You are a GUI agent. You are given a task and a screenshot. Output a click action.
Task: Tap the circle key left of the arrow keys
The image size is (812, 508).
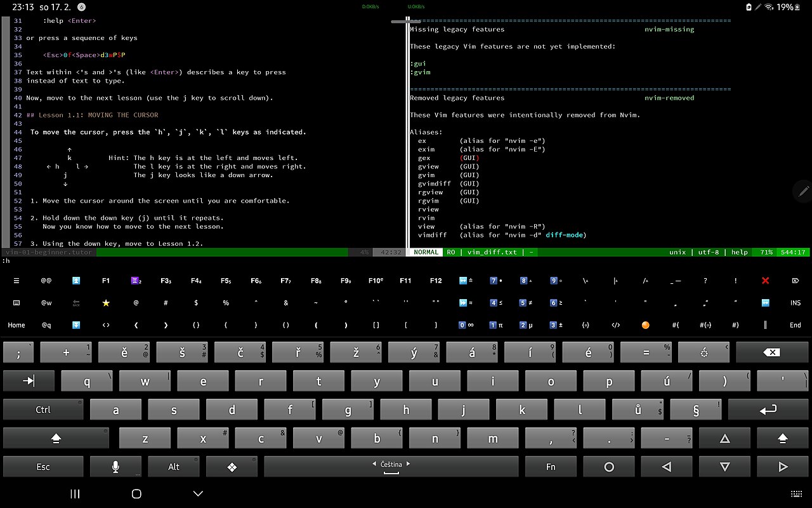click(609, 467)
